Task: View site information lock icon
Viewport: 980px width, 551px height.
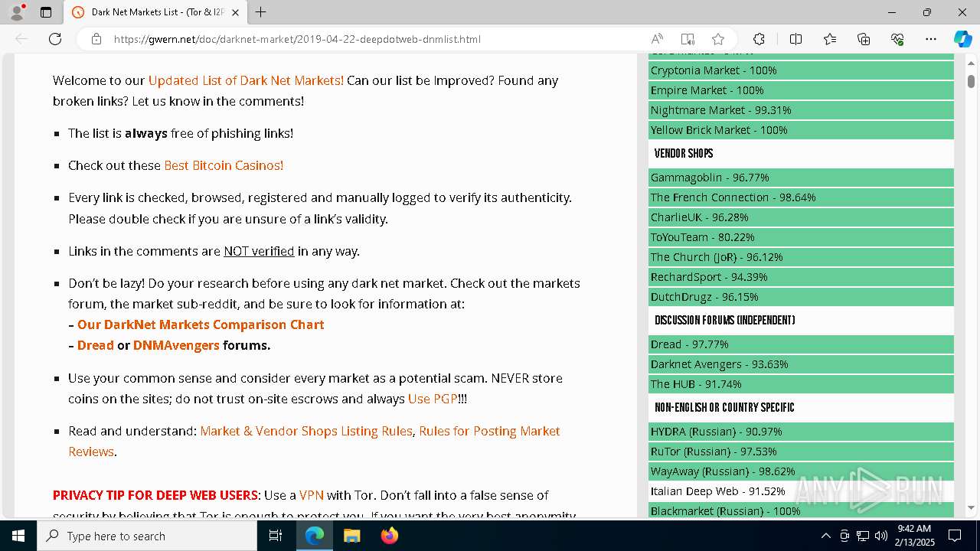Action: pyautogui.click(x=96, y=39)
